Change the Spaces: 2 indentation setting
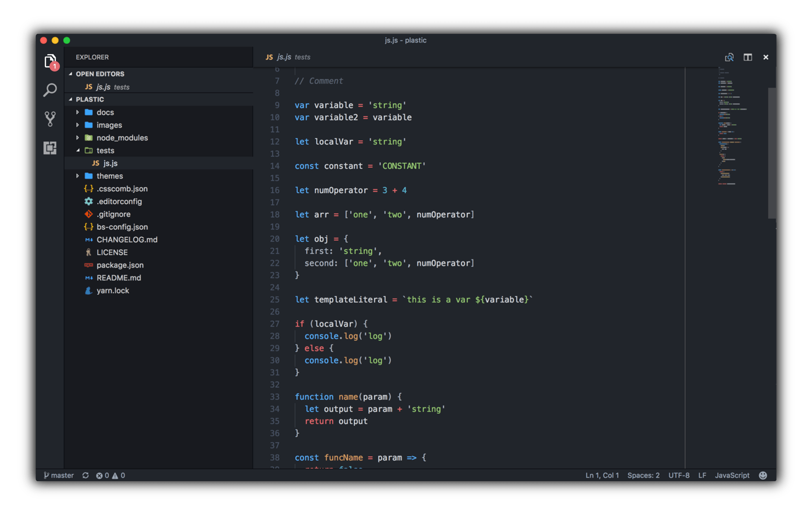The width and height of the screenshot is (812, 515). (643, 475)
